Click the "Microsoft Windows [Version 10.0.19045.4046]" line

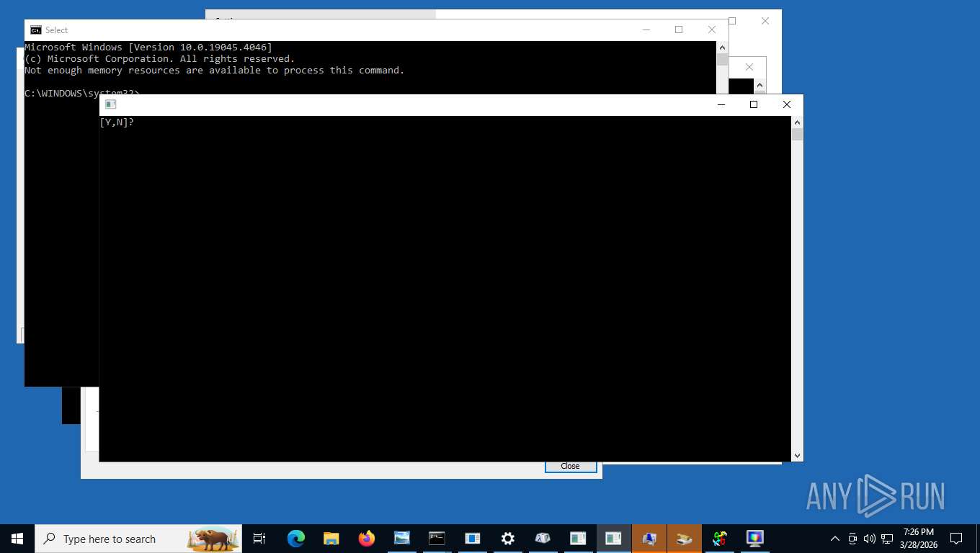[148, 48]
